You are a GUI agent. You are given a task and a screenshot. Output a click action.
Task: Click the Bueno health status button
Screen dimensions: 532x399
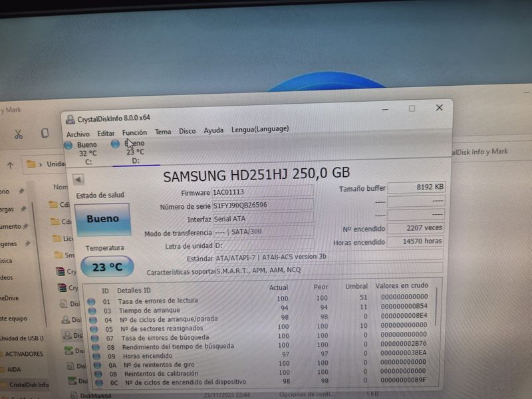103,219
